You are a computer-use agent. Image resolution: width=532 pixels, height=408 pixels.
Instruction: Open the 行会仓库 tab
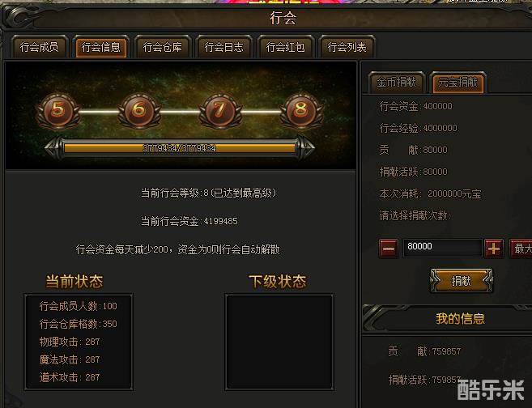click(x=163, y=47)
